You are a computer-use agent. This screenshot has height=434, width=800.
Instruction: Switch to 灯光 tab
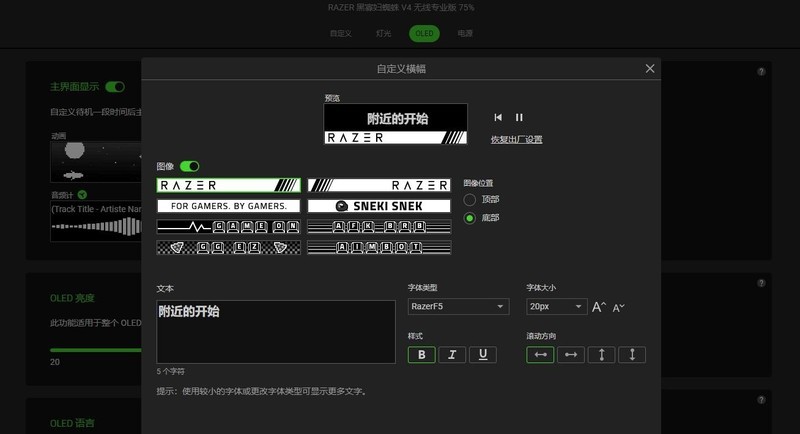click(383, 34)
